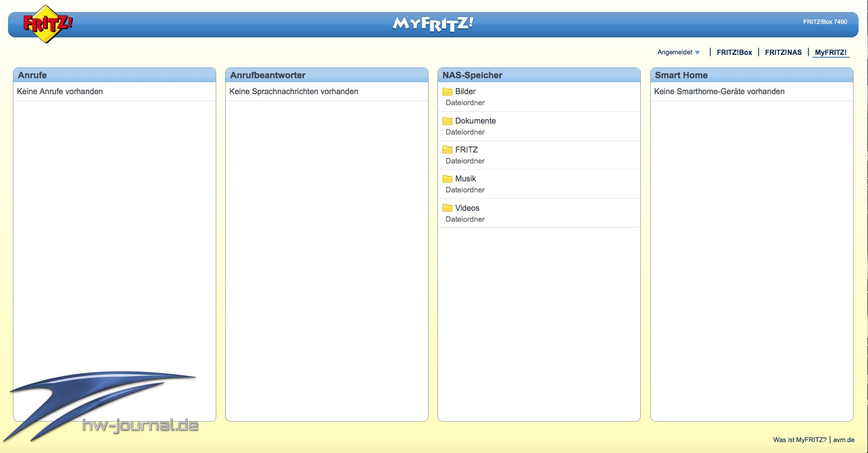Click the Angemeldet status text

point(675,52)
